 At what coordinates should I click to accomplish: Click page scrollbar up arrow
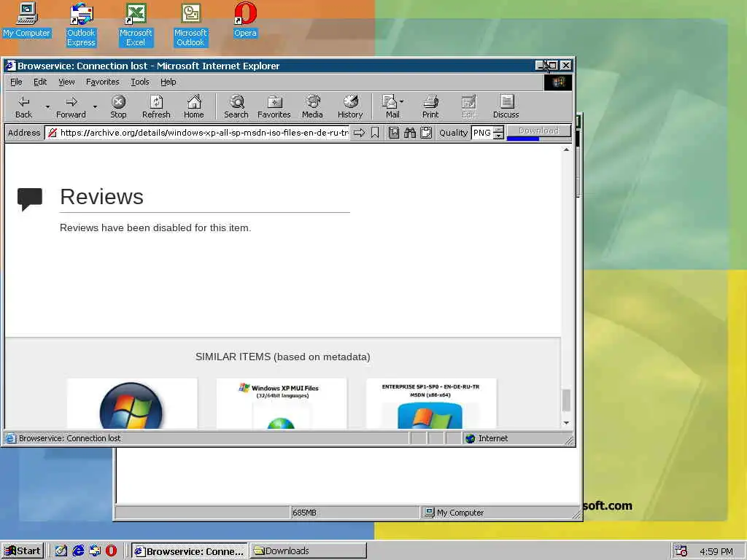coord(566,149)
